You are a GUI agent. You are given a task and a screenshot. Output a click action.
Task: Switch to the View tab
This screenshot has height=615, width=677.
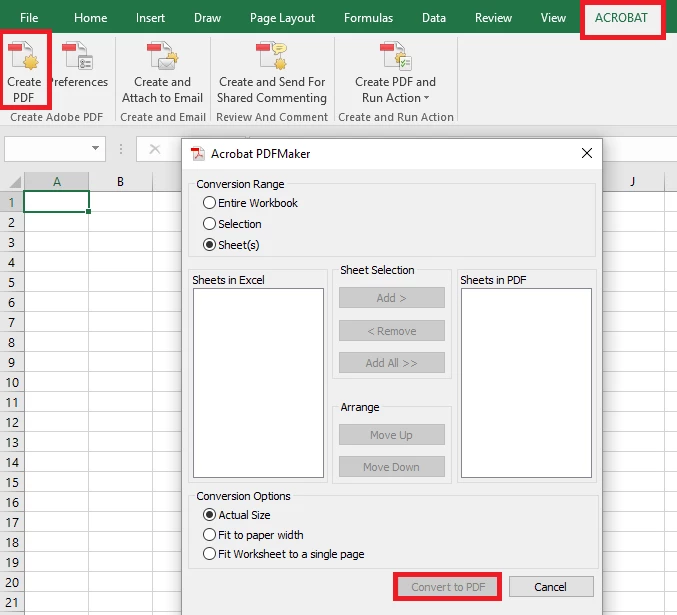553,18
